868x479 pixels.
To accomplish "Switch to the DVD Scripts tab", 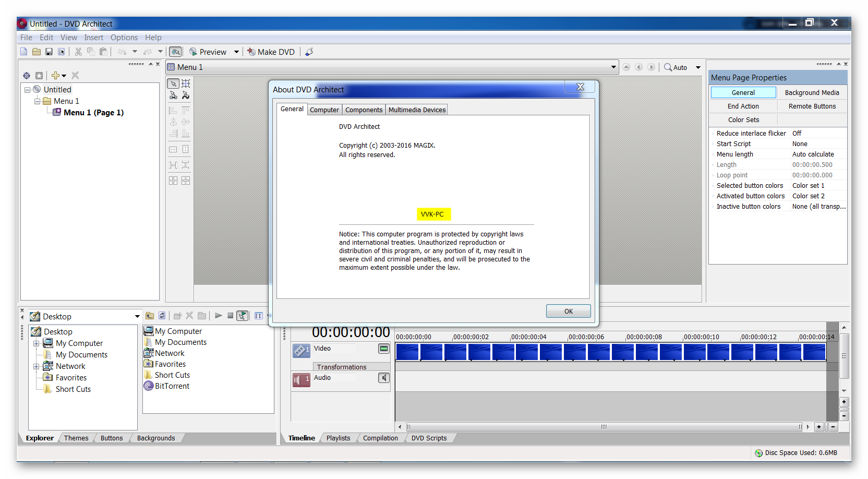I will coord(429,438).
